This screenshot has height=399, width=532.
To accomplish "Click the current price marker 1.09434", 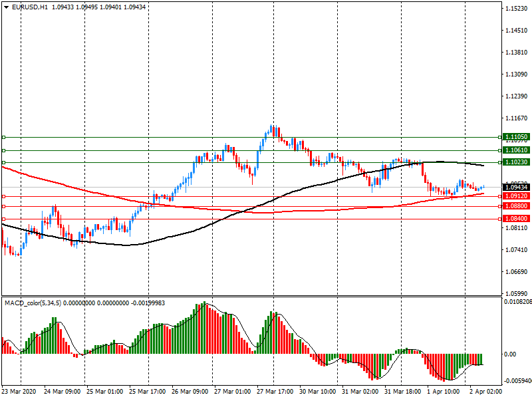I will point(517,188).
